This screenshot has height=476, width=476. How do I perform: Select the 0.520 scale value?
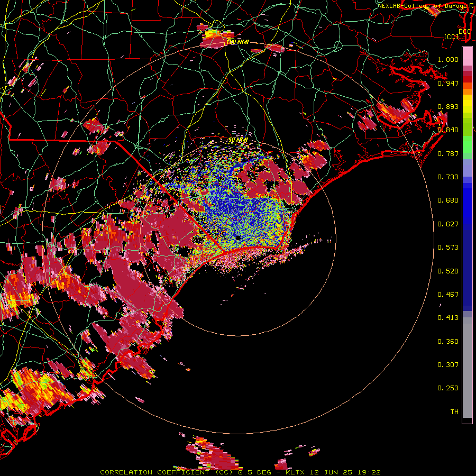[448, 271]
